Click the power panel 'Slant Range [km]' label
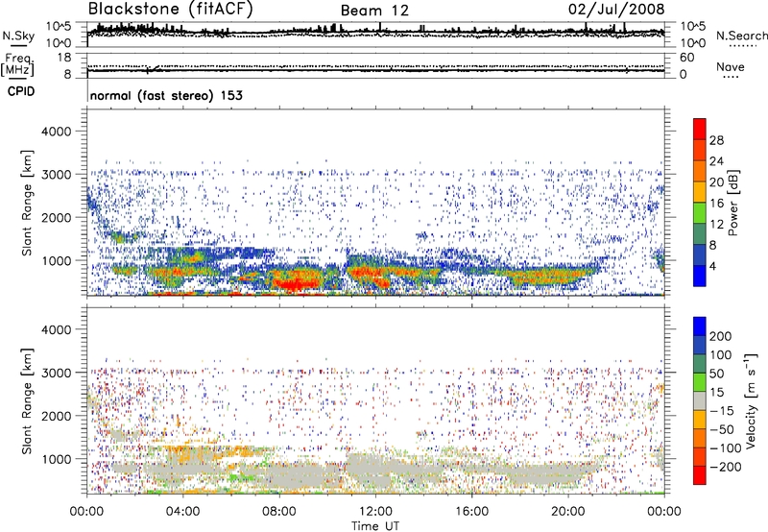The height and width of the screenshot is (532, 768). coord(27,203)
